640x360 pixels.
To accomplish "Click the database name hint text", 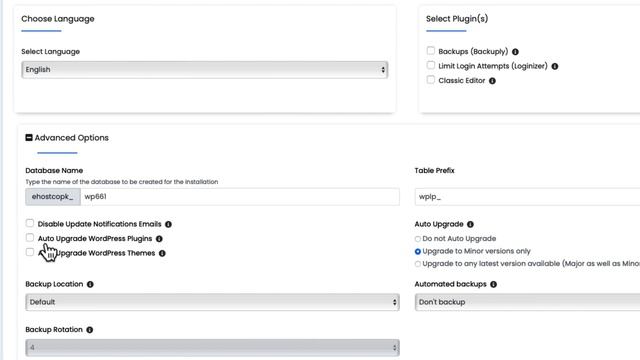I will coord(122,182).
